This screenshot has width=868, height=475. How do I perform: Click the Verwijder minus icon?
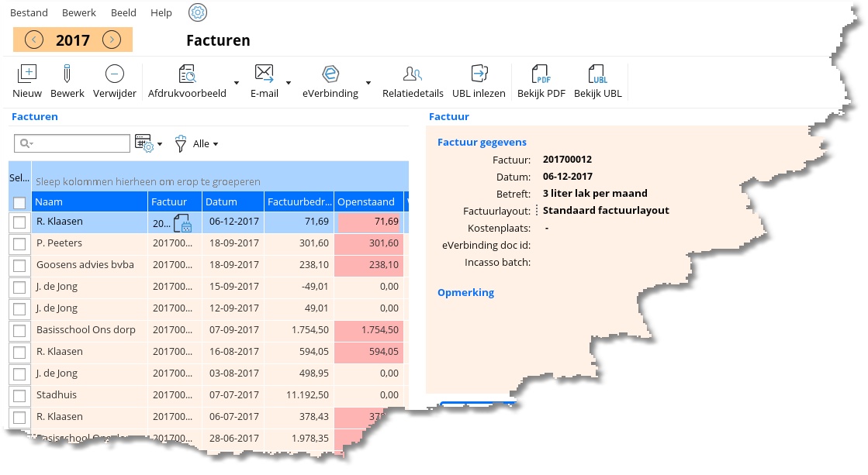click(x=114, y=74)
